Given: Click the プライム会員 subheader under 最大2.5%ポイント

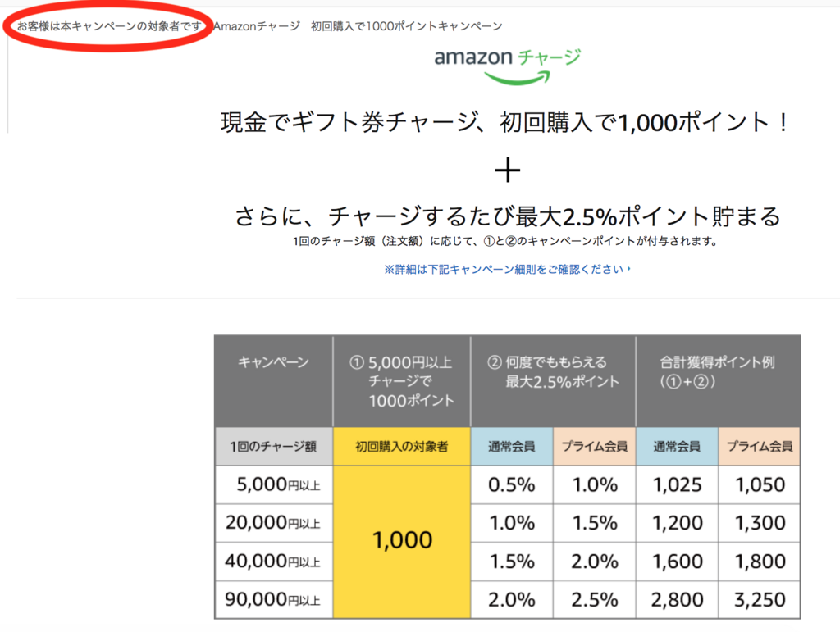Looking at the screenshot, I should [x=595, y=446].
